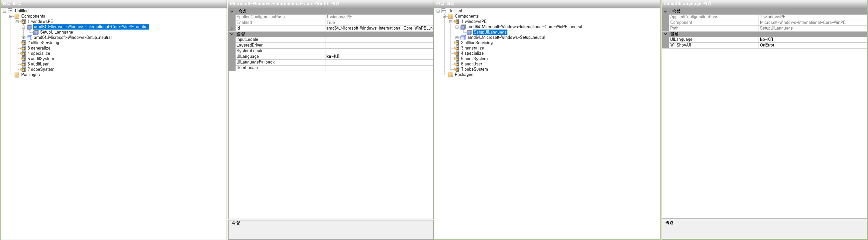Click InputLocale value field
Viewport: 868px width, 240px height.
(x=379, y=40)
